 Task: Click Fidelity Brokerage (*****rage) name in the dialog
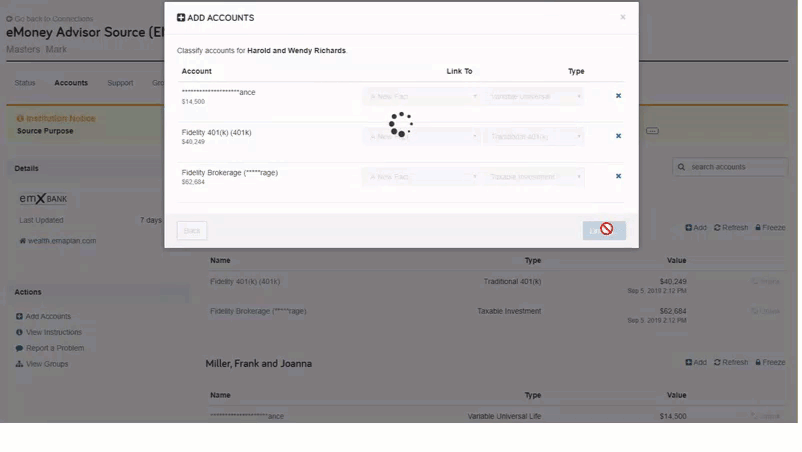coord(230,173)
